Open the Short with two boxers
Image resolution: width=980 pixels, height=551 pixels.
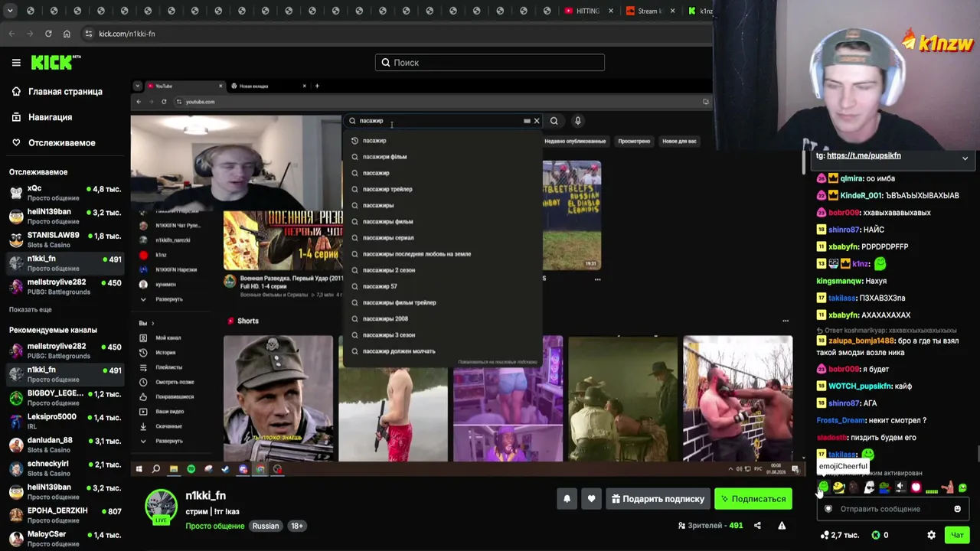coord(737,399)
